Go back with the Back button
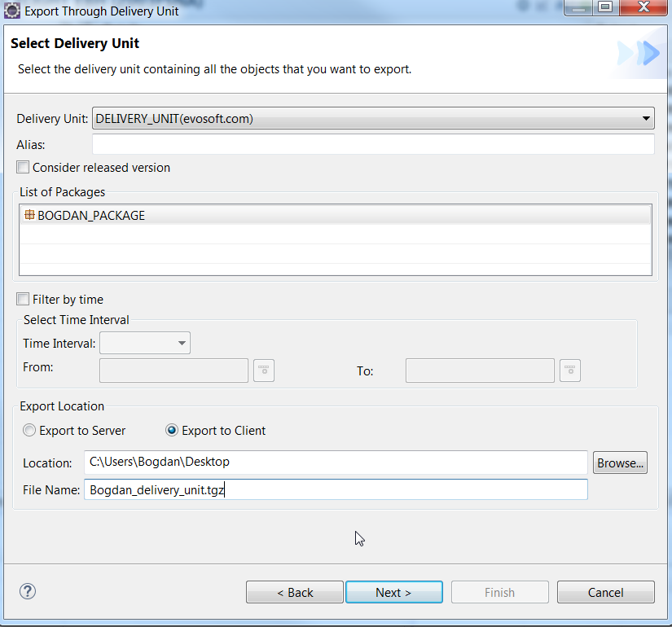The height and width of the screenshot is (627, 672). (294, 592)
